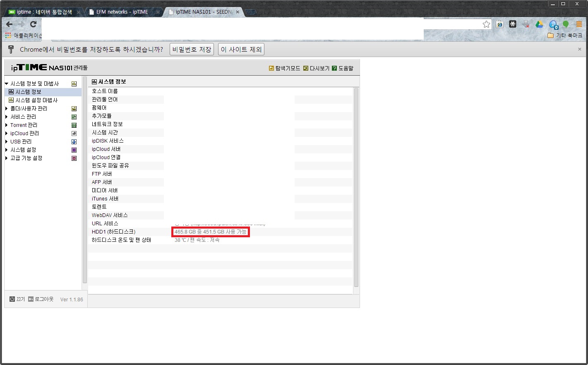Click the ipCloud 관리 icon in sidebar
588x365 pixels.
(x=74, y=134)
